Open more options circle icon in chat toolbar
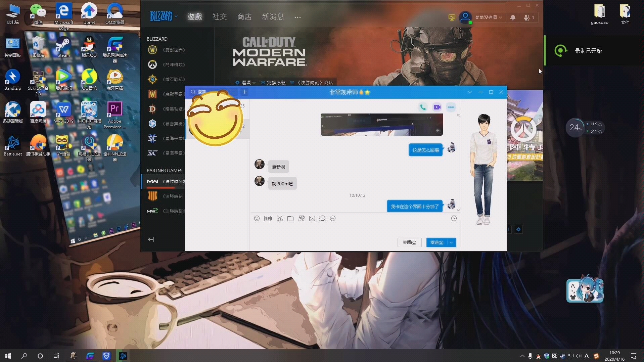This screenshot has width=644, height=362. pos(333,218)
